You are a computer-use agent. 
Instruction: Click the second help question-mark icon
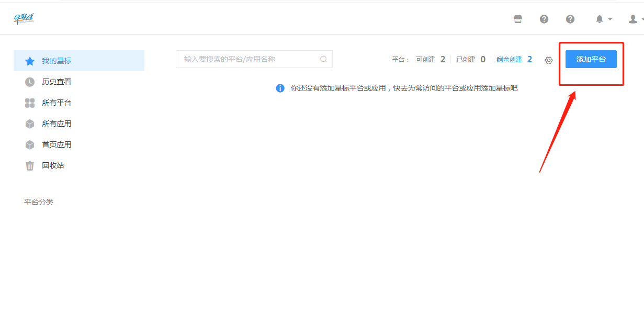570,19
